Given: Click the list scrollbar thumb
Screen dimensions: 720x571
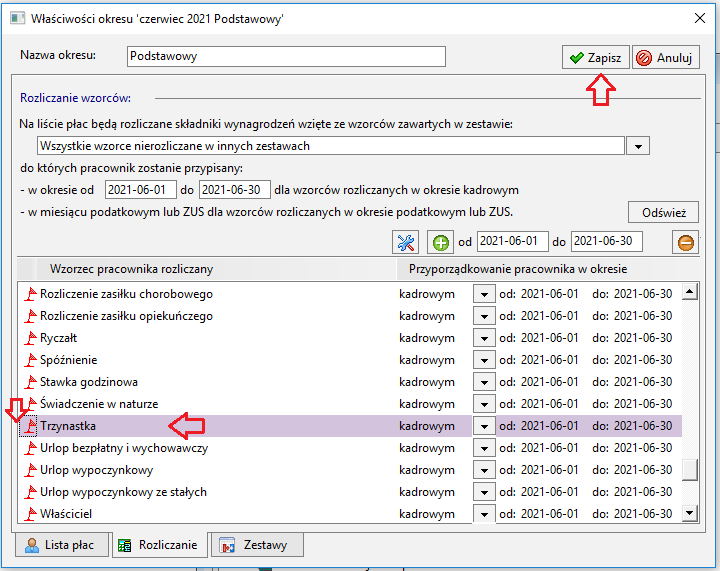Looking at the screenshot, I should [x=690, y=470].
